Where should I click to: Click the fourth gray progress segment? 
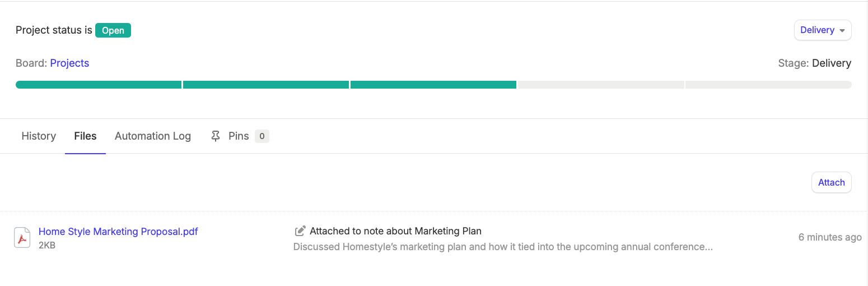point(601,85)
